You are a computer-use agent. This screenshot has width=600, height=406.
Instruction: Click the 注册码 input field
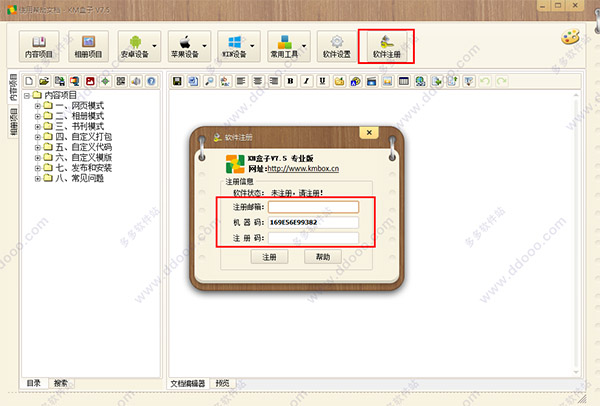coord(313,238)
